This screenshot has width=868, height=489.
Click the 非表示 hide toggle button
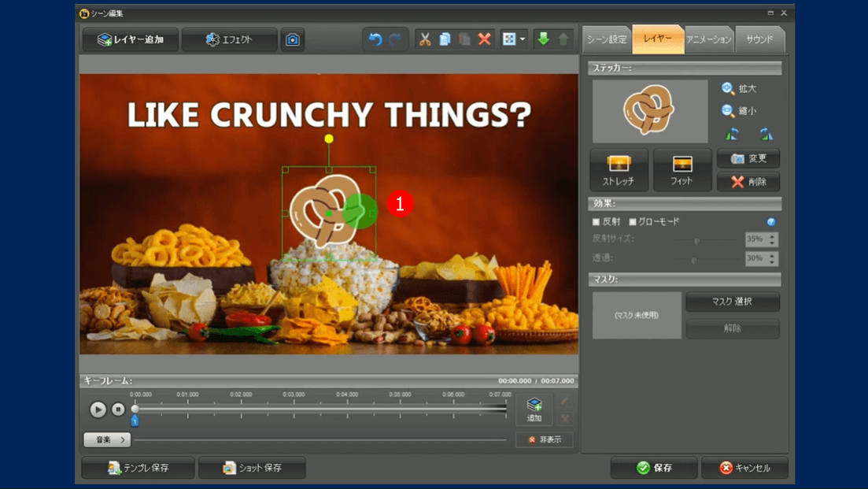545,439
